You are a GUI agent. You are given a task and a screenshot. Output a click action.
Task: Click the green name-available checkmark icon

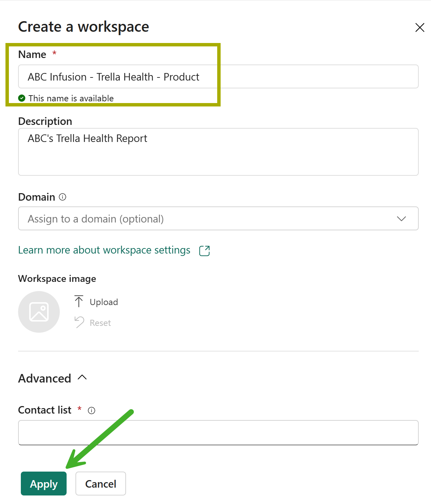22,98
